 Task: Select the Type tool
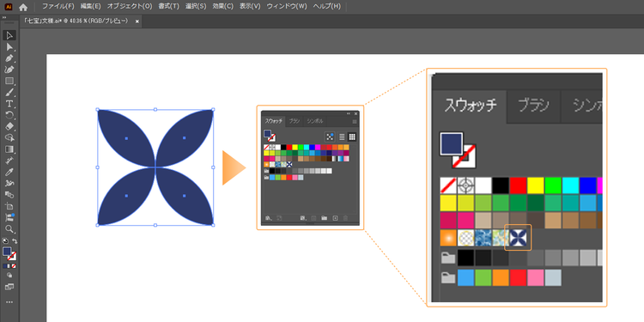click(9, 104)
